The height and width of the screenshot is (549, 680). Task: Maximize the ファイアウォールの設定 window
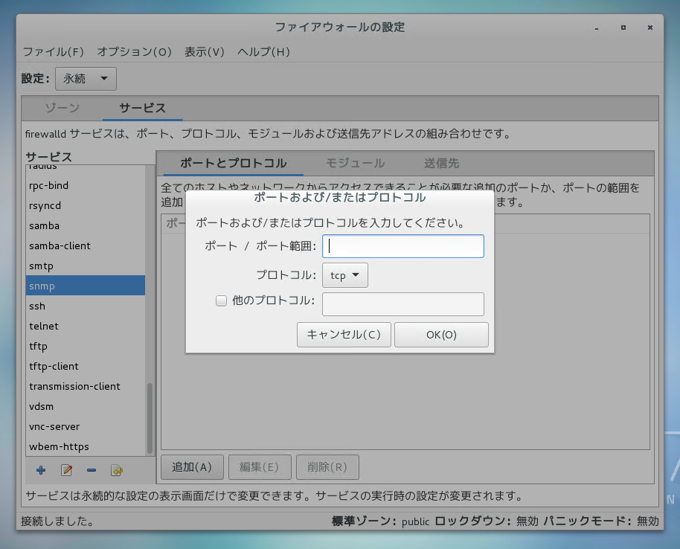623,28
